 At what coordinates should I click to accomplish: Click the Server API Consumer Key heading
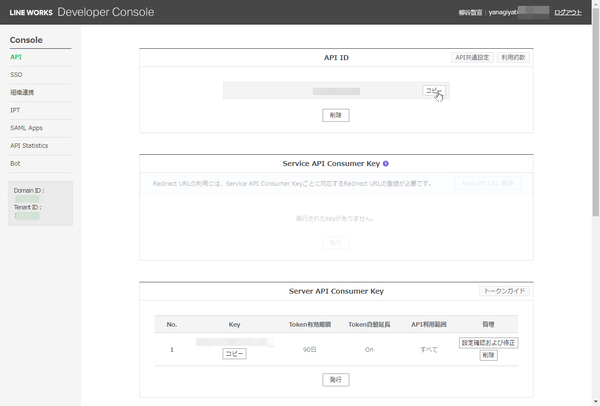pos(336,291)
